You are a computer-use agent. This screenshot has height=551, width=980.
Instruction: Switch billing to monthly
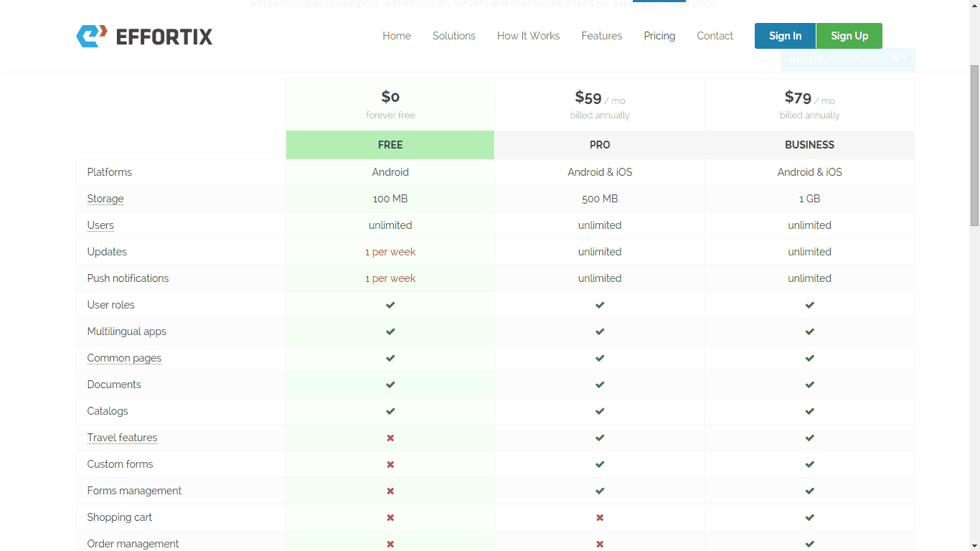coord(808,60)
